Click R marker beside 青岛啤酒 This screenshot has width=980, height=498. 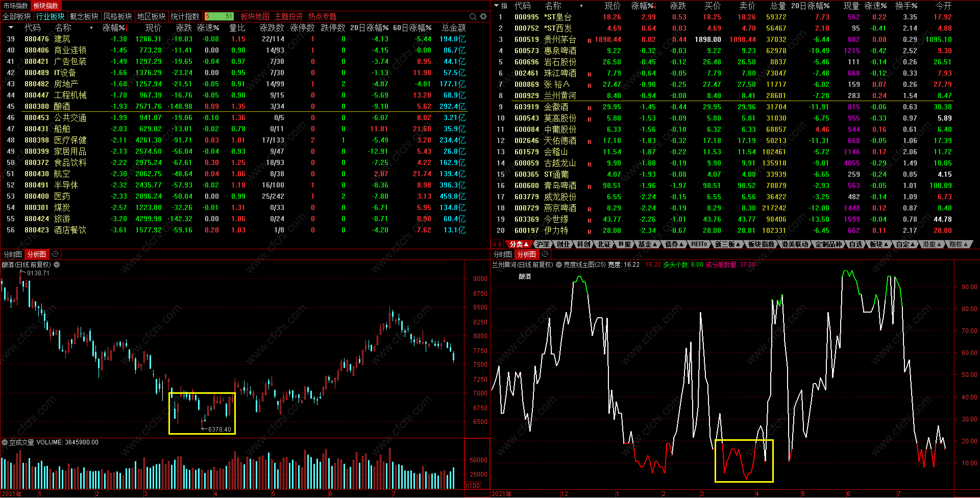(590, 186)
